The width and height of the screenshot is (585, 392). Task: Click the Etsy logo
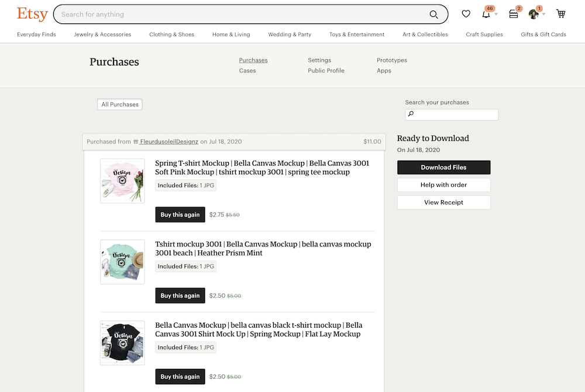coord(32,14)
